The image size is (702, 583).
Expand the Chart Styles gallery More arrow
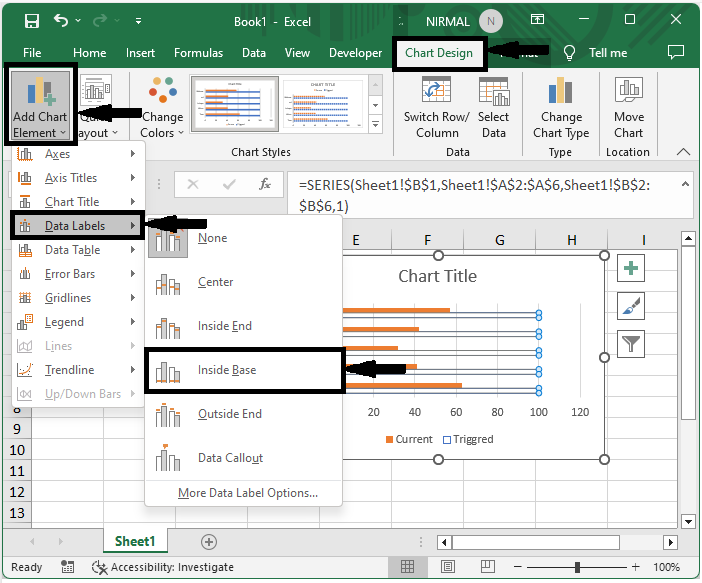click(x=376, y=124)
